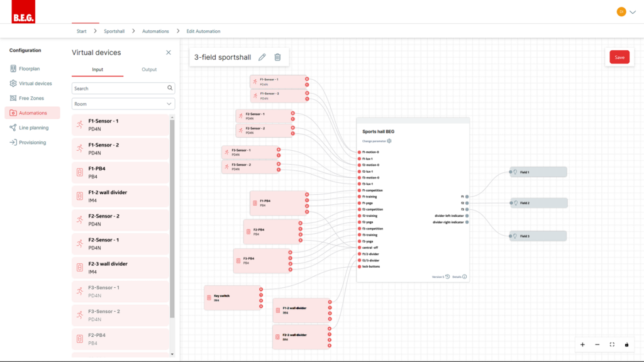Switch to the Output tab
The height and width of the screenshot is (362, 644).
(x=149, y=69)
